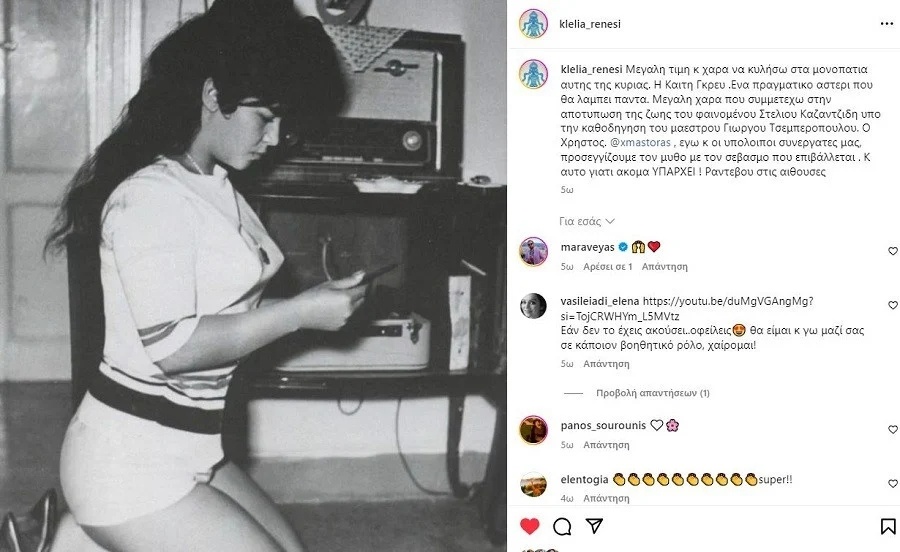Like panos_sourounis comment heart icon
The height and width of the screenshot is (552, 900).
point(893,429)
